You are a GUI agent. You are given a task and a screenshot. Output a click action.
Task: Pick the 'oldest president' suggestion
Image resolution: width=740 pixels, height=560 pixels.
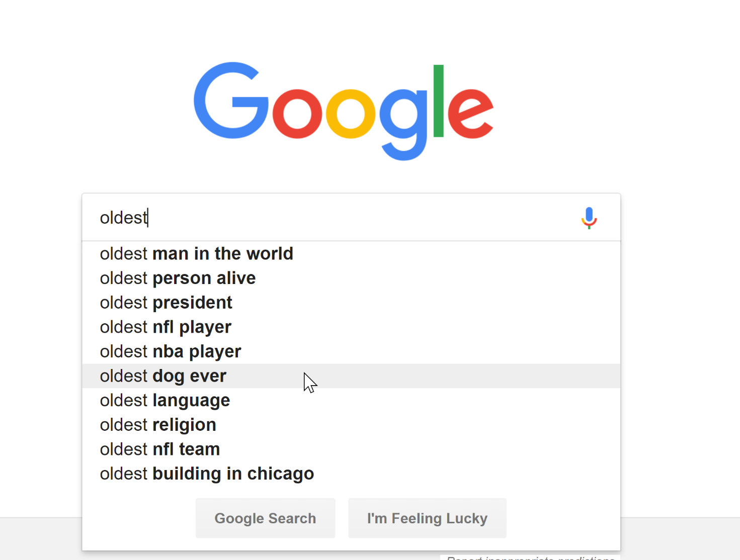(x=351, y=303)
